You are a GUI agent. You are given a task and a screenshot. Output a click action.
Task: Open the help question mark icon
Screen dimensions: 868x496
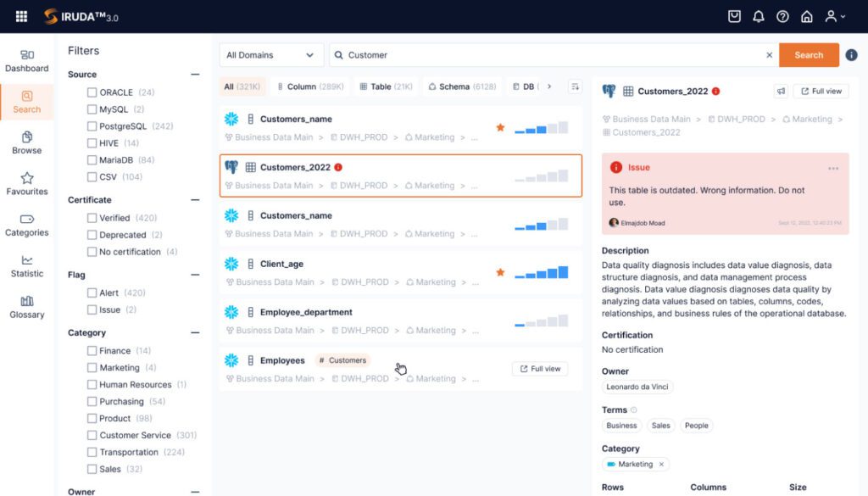pos(782,16)
